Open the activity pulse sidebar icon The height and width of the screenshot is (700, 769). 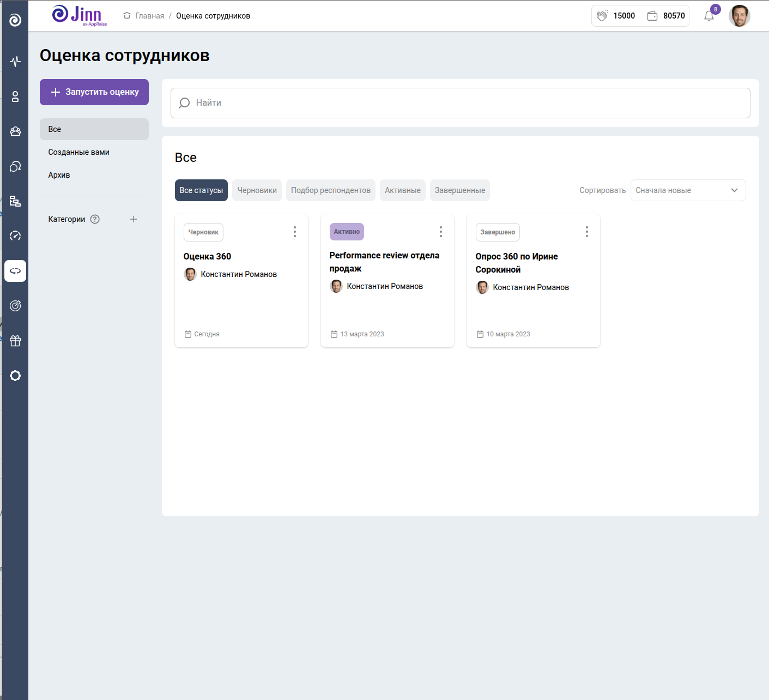[x=15, y=61]
